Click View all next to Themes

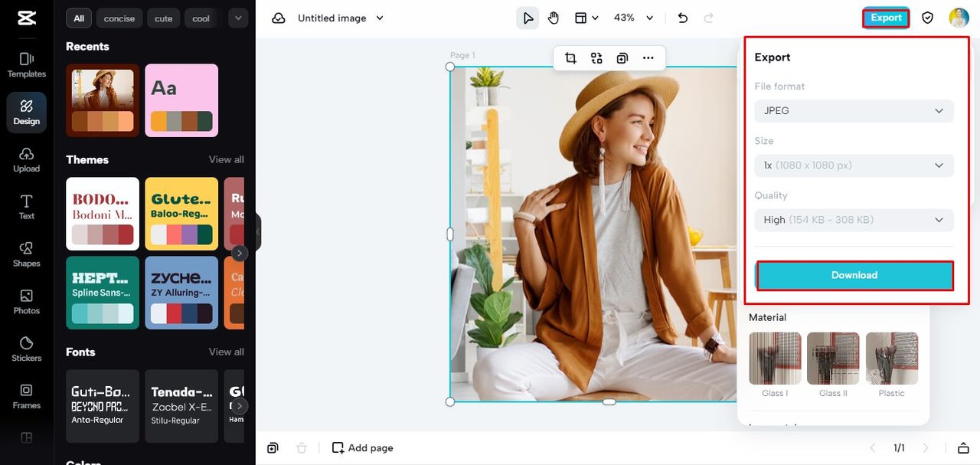[x=227, y=159]
